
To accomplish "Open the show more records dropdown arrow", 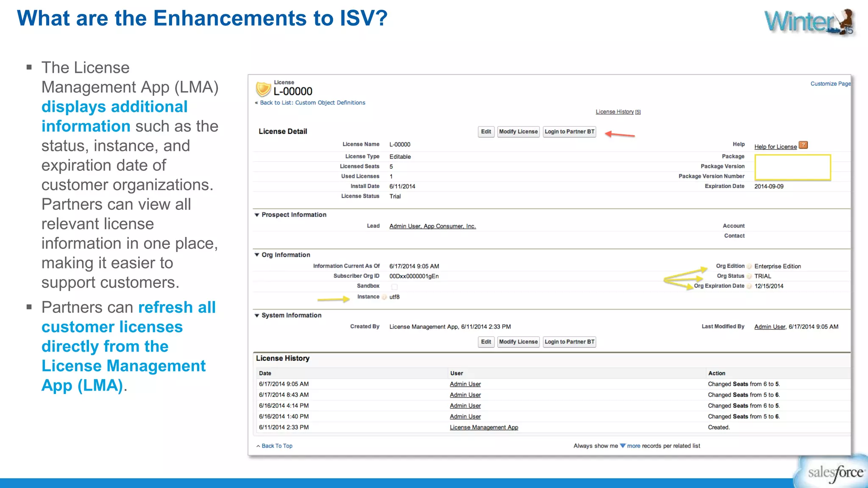I will 623,446.
